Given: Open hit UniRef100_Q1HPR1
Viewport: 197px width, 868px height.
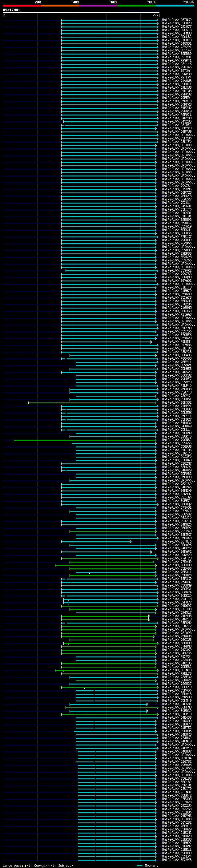Looking at the screenshot, I should point(177,406).
